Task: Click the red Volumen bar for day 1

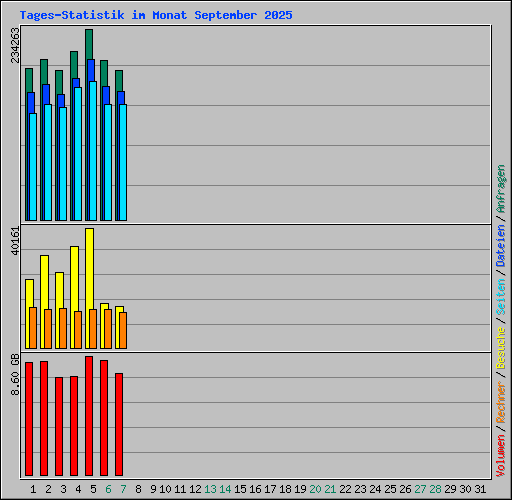Action: [29, 419]
